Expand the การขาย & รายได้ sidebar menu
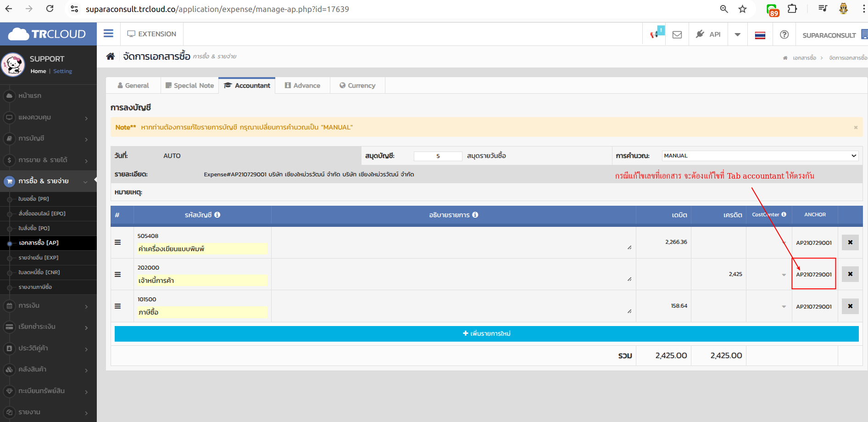This screenshot has height=422, width=868. 48,160
